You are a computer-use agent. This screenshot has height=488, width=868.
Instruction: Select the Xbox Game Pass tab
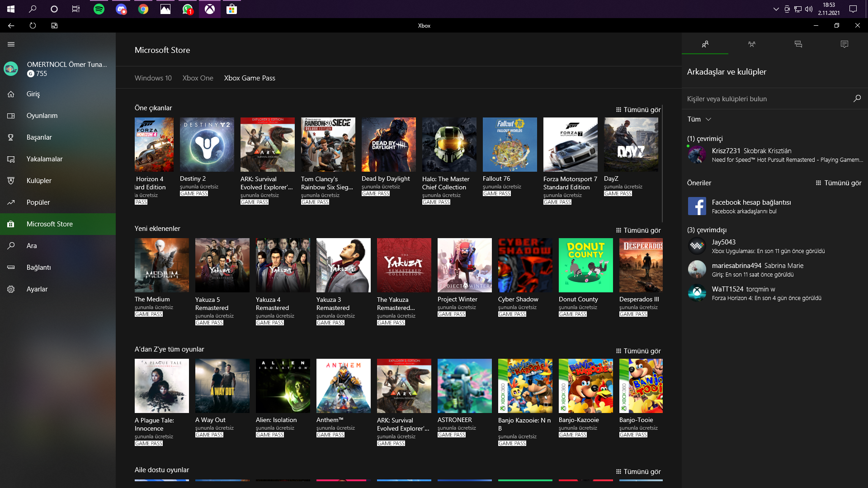250,78
